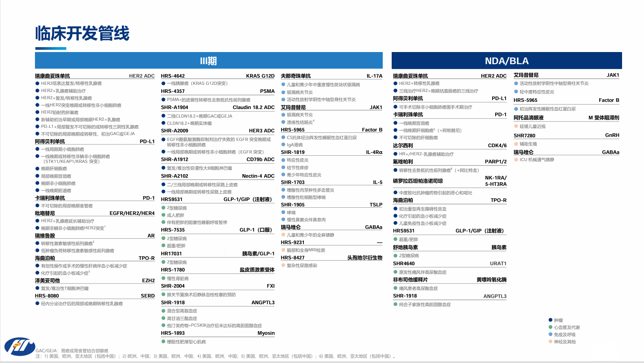Click the green 心血管及代谢 legend dot
The height and width of the screenshot is (363, 644).
pos(550,327)
